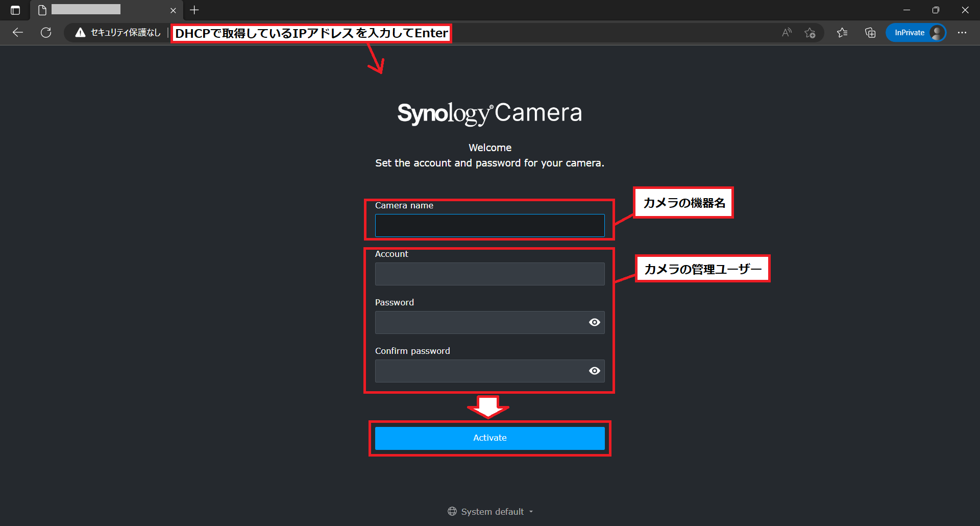
Task: Click the Activate button
Action: click(x=489, y=438)
